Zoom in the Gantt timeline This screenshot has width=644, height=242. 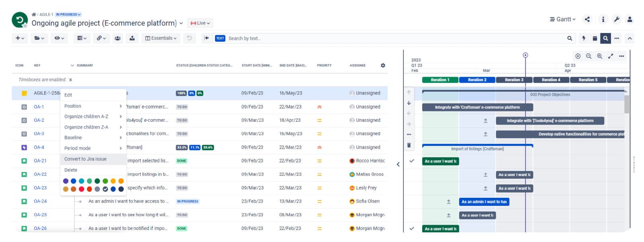coord(600,56)
